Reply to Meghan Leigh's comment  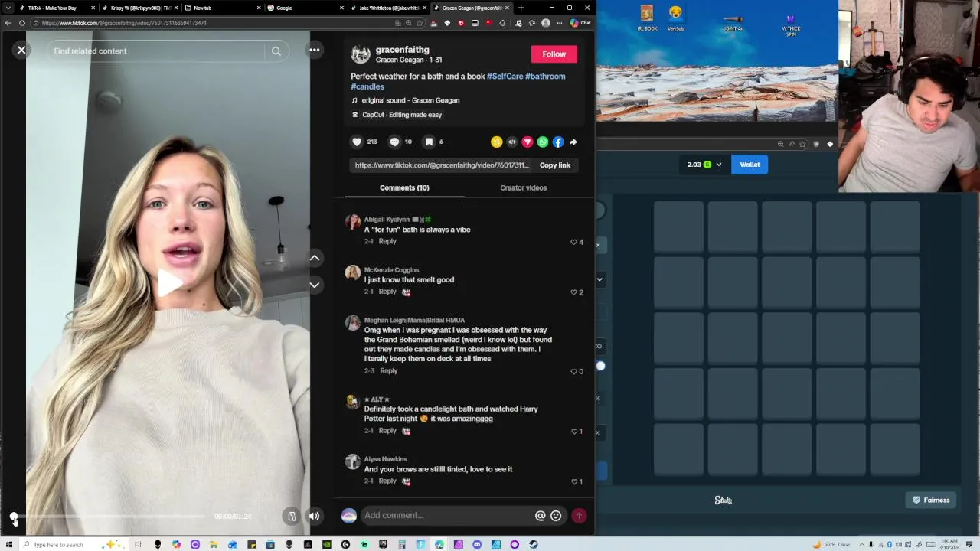pos(388,370)
